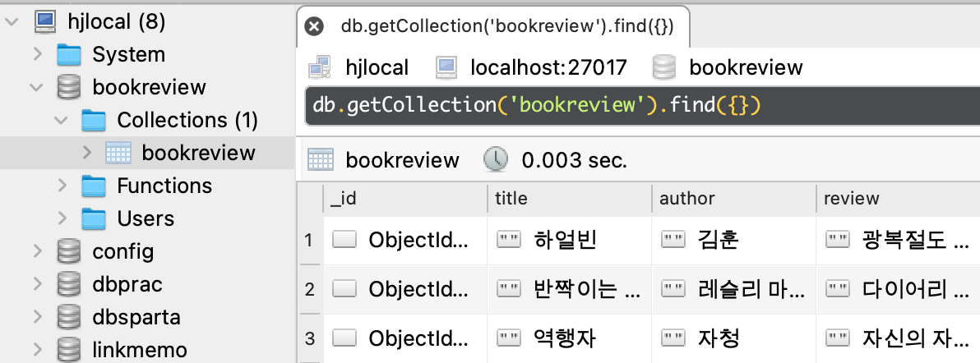980x363 pixels.
Task: Click the dbsparta database icon
Action: [69, 317]
